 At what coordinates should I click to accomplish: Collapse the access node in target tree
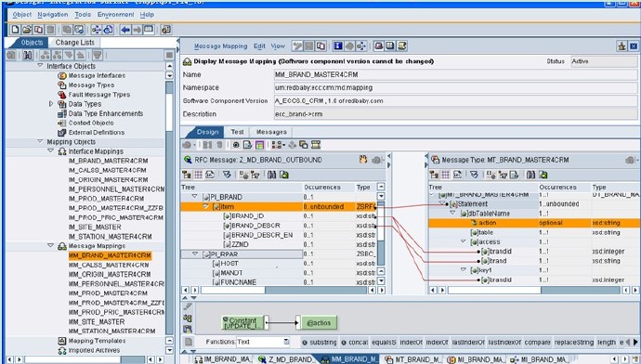(x=464, y=241)
